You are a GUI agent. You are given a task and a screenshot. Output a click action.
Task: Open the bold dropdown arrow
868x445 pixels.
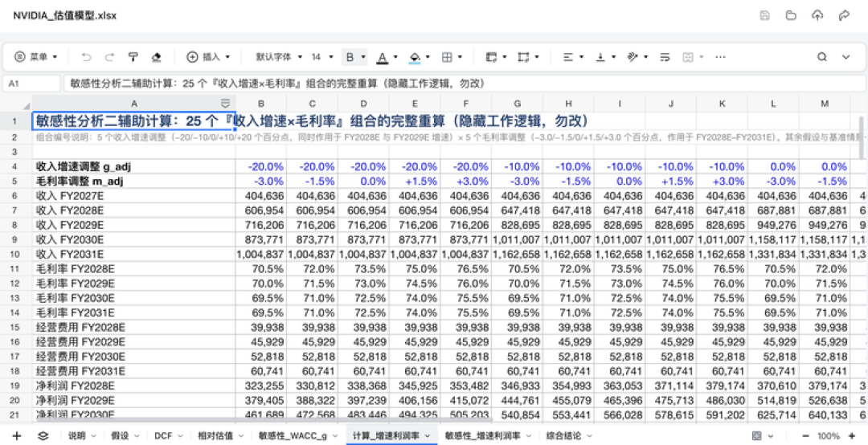pos(363,57)
